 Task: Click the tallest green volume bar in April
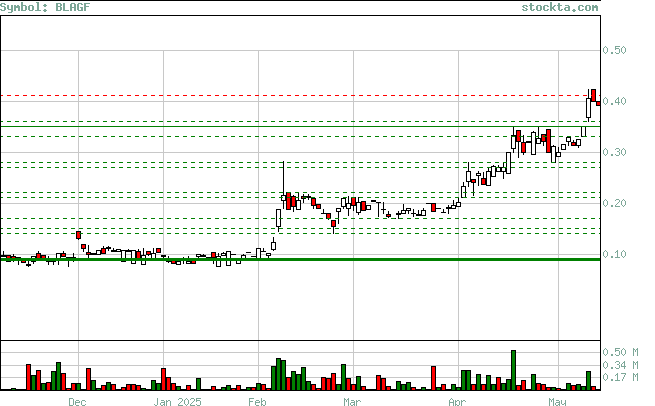click(x=513, y=370)
